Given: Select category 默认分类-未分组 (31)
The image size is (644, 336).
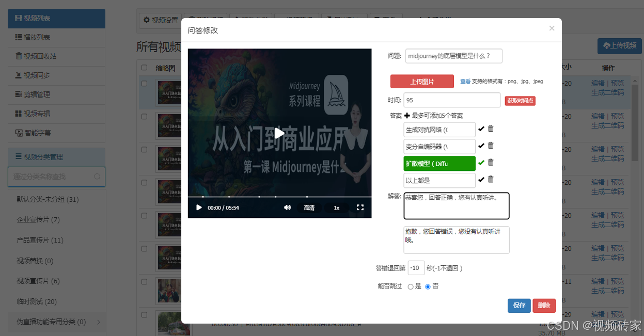Looking at the screenshot, I should pyautogui.click(x=56, y=199).
